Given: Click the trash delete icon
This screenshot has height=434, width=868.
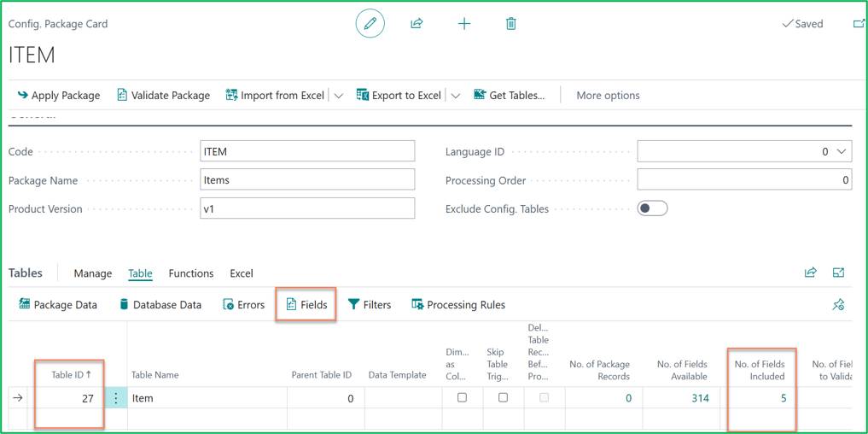Looking at the screenshot, I should [x=511, y=23].
